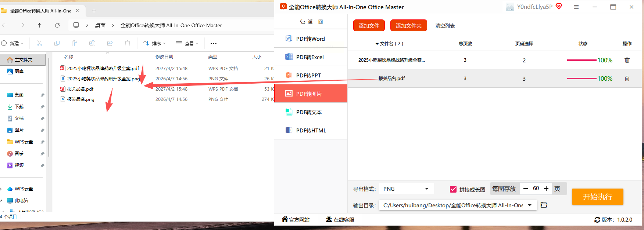Clear the list with 清空列表

(445, 26)
